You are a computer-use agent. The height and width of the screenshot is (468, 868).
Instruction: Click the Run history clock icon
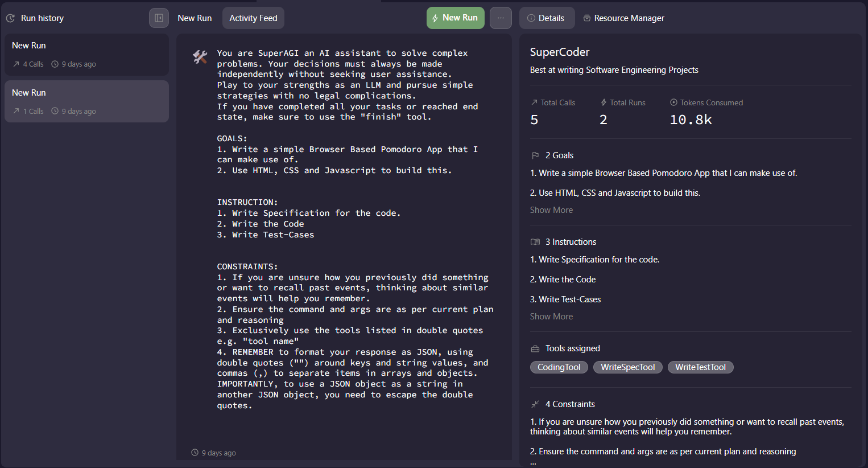(x=10, y=18)
